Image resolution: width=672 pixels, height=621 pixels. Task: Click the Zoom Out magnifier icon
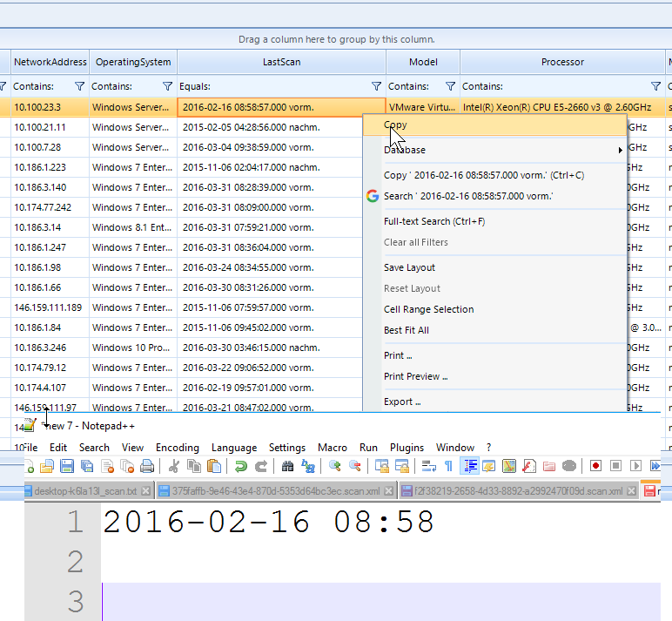tap(355, 466)
